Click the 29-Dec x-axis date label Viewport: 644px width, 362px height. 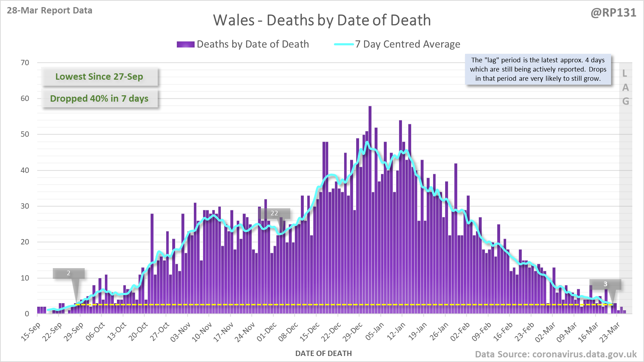(353, 332)
